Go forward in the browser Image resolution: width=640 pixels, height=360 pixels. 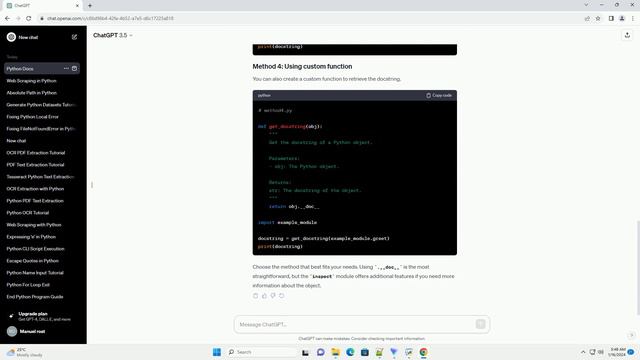[x=18, y=18]
